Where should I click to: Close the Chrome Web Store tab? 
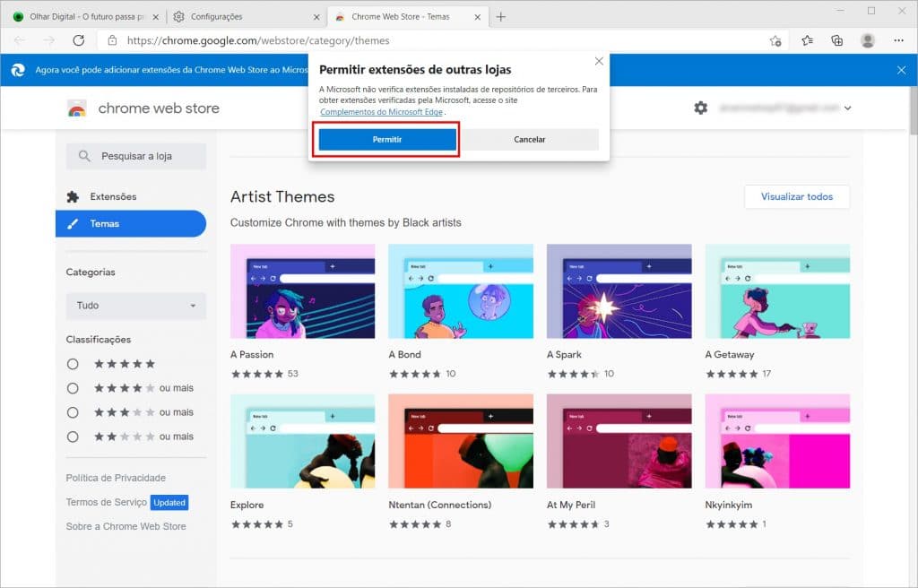tap(478, 17)
